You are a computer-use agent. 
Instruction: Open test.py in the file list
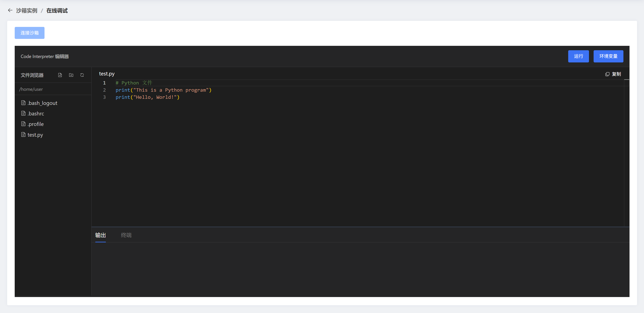click(35, 135)
